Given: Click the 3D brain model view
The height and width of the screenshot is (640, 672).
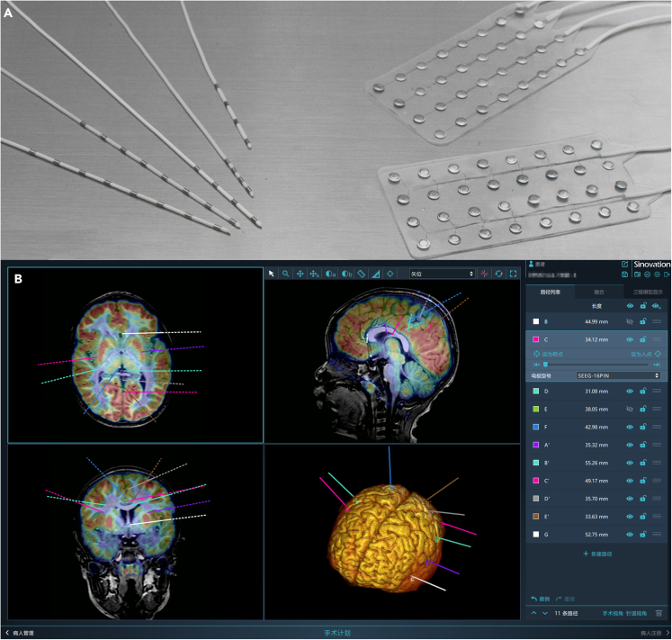Looking at the screenshot, I should [x=393, y=531].
